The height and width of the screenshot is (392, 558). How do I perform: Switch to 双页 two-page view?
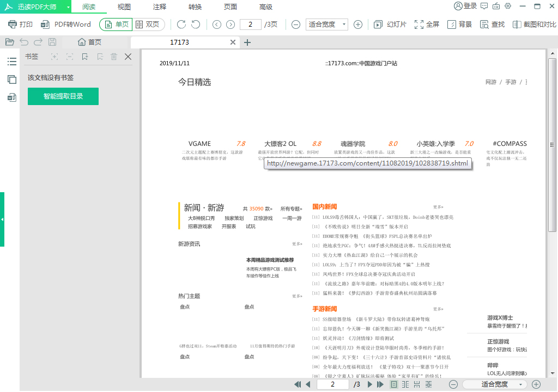point(147,24)
